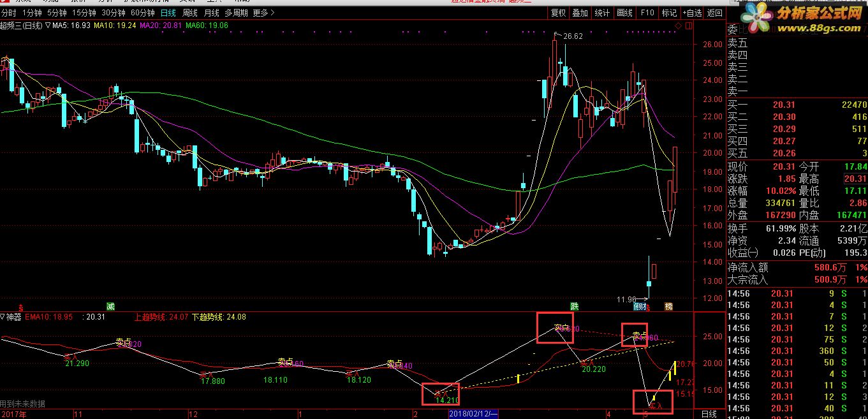Click the 日线 label at bottom right
Screen dimensions: 868x419
[709, 414]
